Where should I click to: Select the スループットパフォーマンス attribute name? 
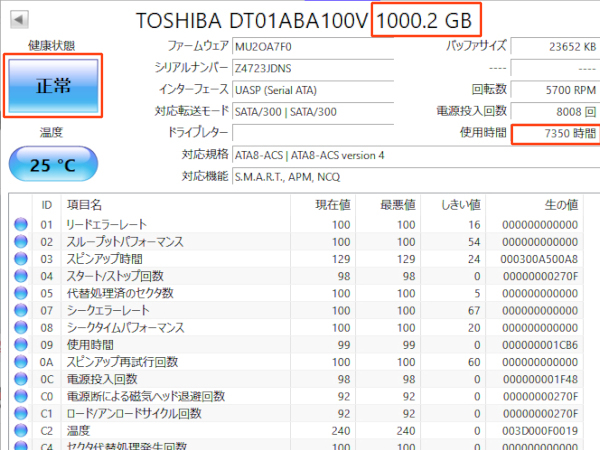click(125, 241)
